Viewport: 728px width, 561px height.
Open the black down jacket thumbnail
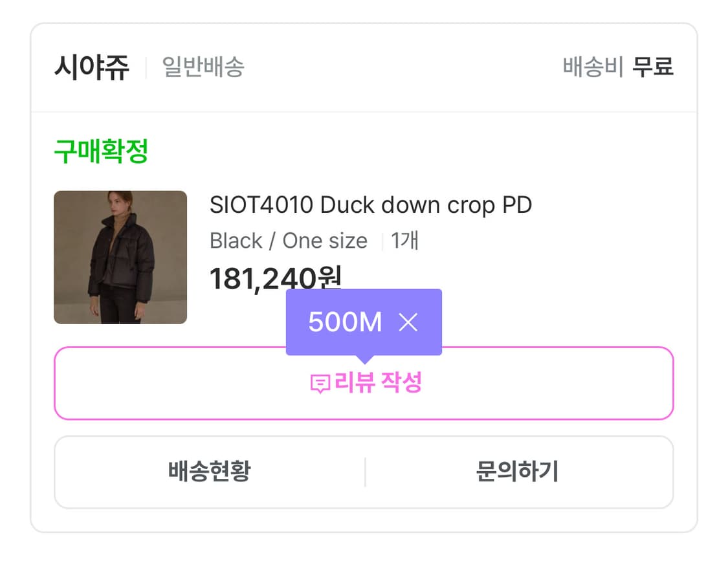[x=120, y=258]
